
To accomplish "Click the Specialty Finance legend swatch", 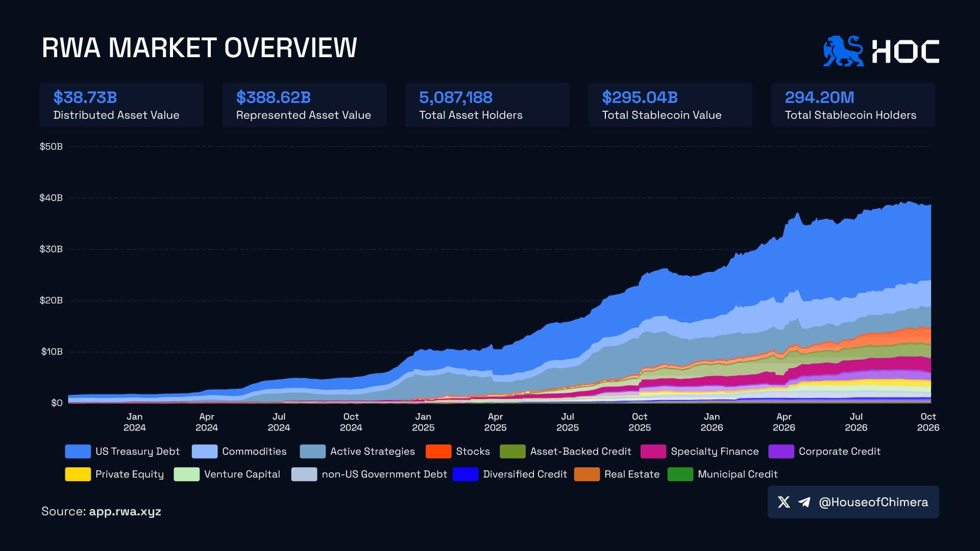I will [653, 452].
